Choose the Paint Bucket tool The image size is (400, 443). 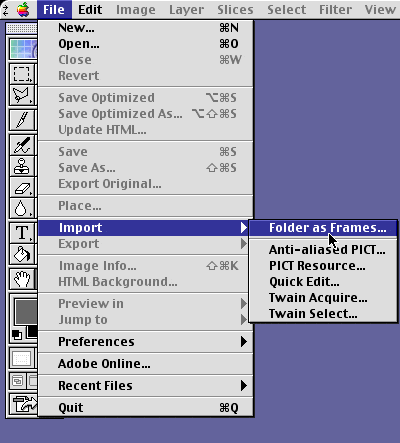click(22, 253)
